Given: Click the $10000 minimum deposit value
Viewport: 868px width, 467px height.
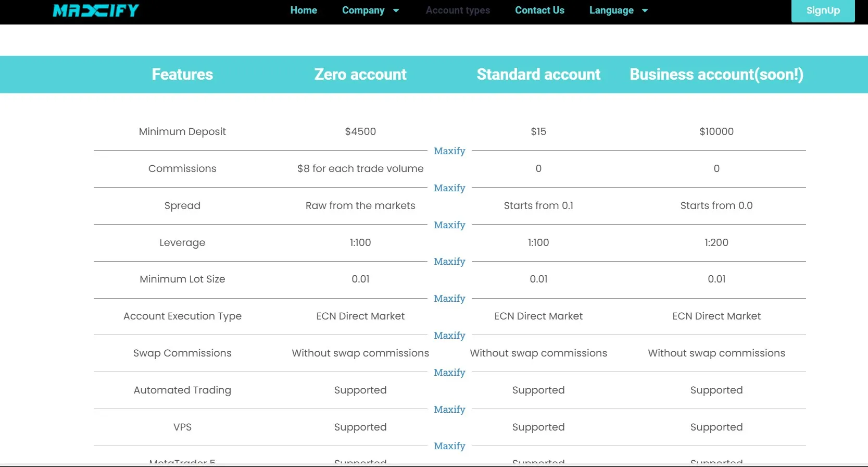Looking at the screenshot, I should pyautogui.click(x=716, y=131).
